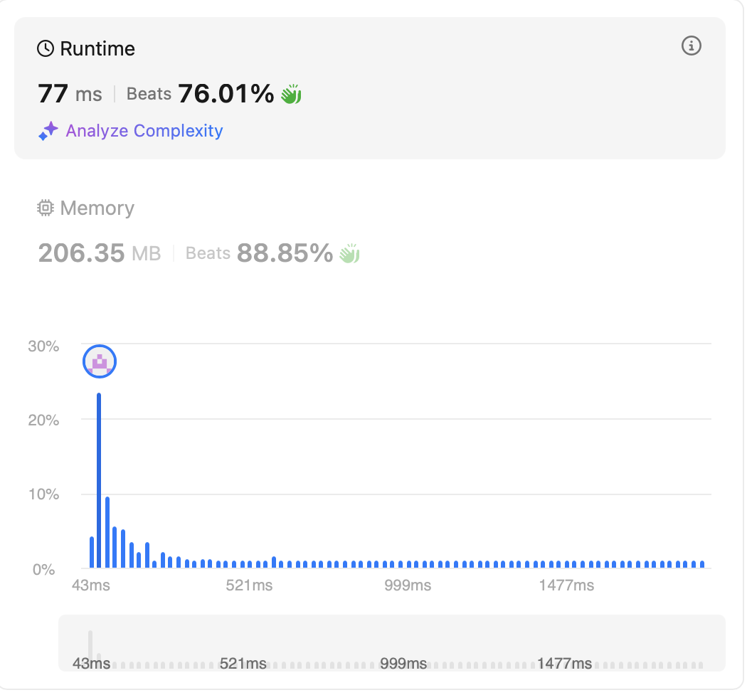Switch to the Memory stats heading
This screenshot has height=700, width=747.
[97, 208]
